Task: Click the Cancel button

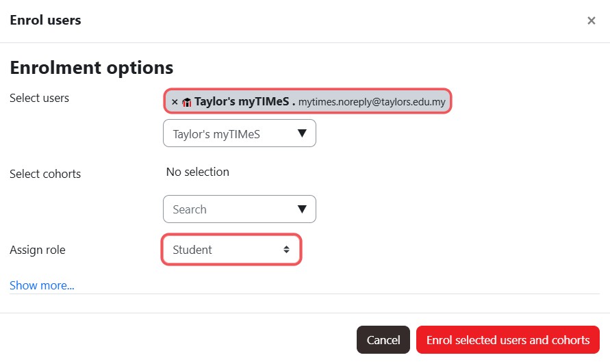Action: click(383, 340)
